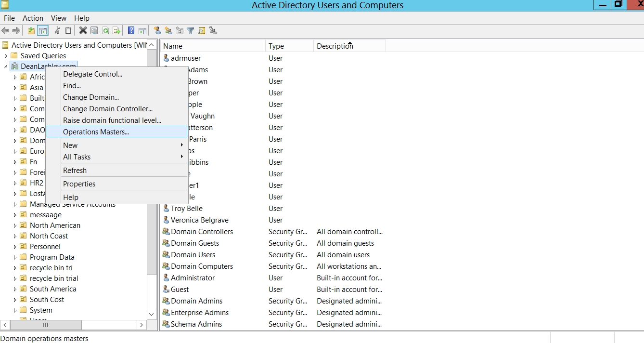The width and height of the screenshot is (644, 343).
Task: Choose Delegate Control... in context menu
Action: [92, 74]
